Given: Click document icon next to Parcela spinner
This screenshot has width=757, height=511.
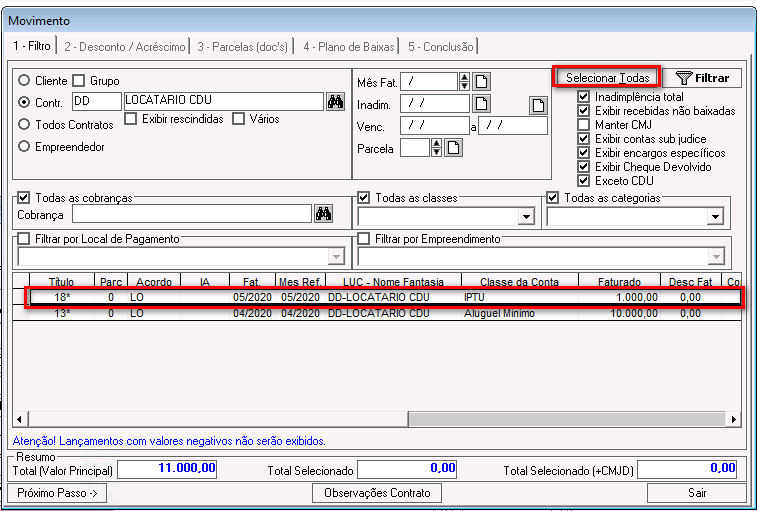Looking at the screenshot, I should pyautogui.click(x=453, y=148).
